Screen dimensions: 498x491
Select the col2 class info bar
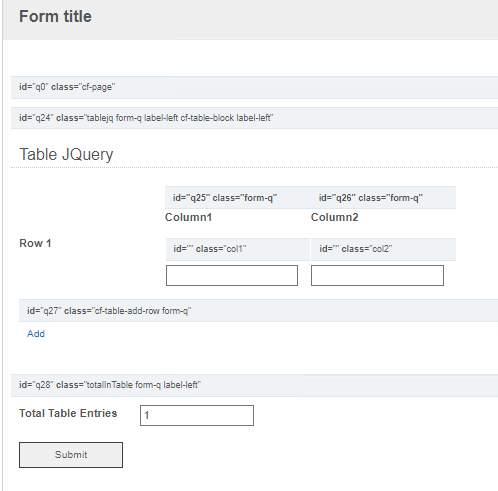[383, 249]
